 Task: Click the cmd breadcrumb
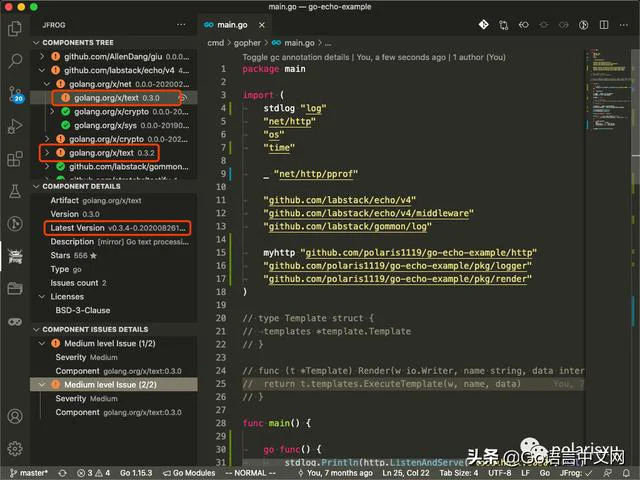(216, 43)
